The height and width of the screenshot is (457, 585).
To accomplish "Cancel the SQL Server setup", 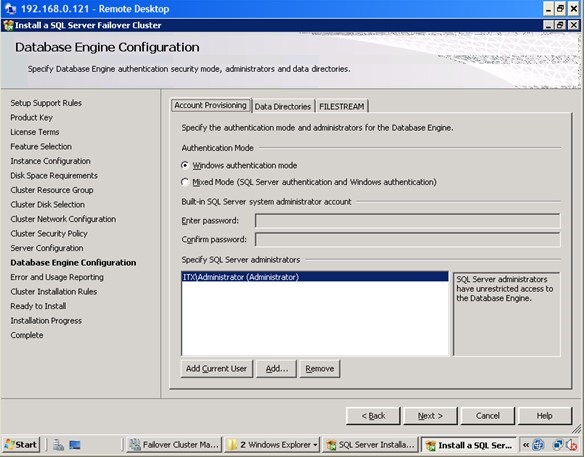I will [x=488, y=416].
